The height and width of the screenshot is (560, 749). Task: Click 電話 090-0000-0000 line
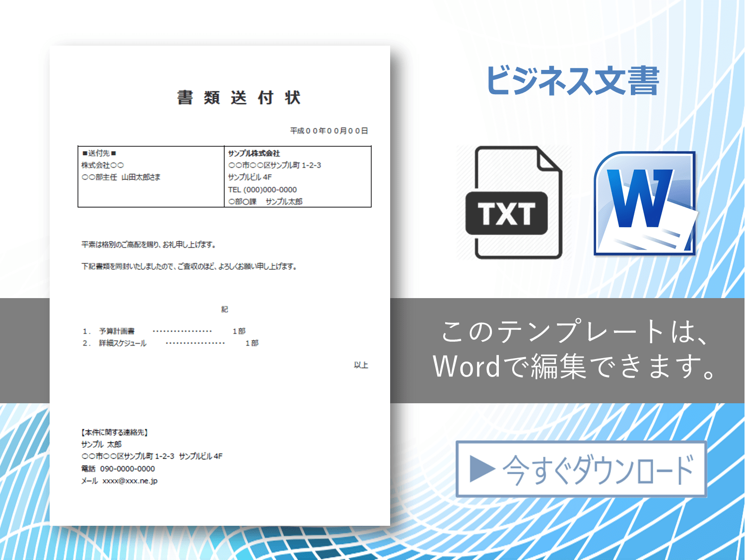tap(118, 469)
